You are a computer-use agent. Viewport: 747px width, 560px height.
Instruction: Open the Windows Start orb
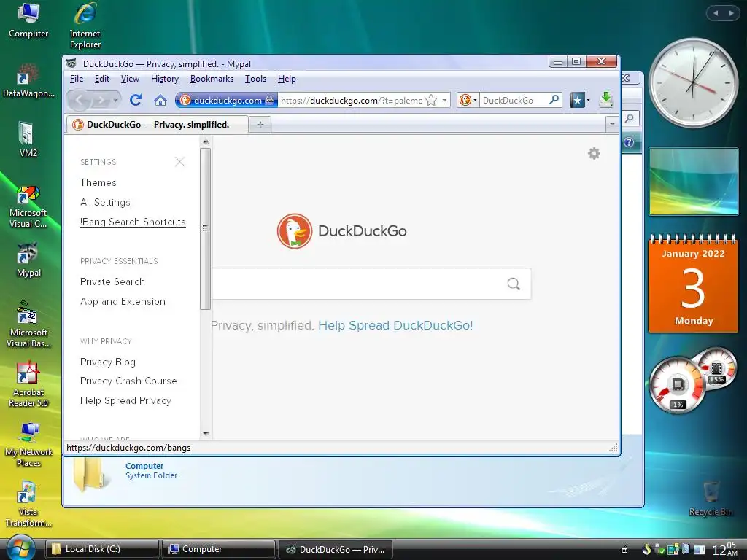pyautogui.click(x=20, y=548)
